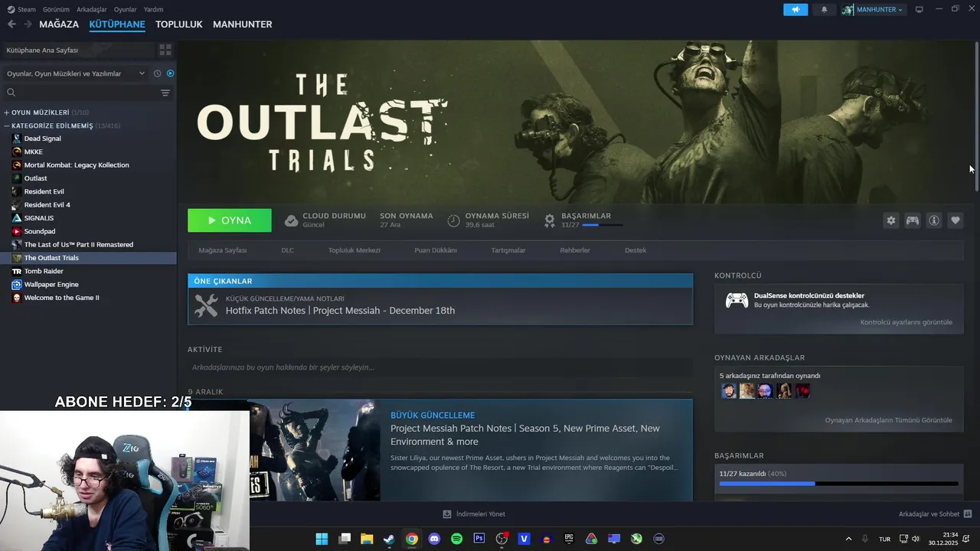Open Discord from taskbar
This screenshot has height=551, width=980.
[434, 539]
